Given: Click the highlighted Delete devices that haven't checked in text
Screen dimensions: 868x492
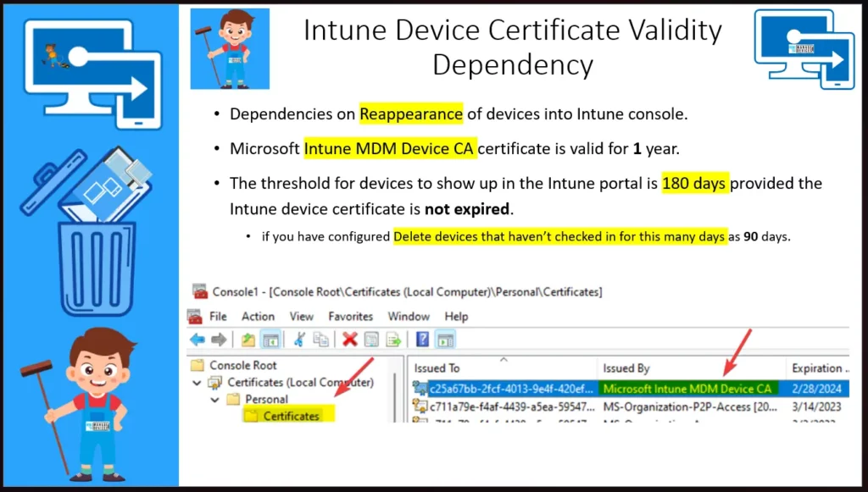Looking at the screenshot, I should tap(559, 236).
